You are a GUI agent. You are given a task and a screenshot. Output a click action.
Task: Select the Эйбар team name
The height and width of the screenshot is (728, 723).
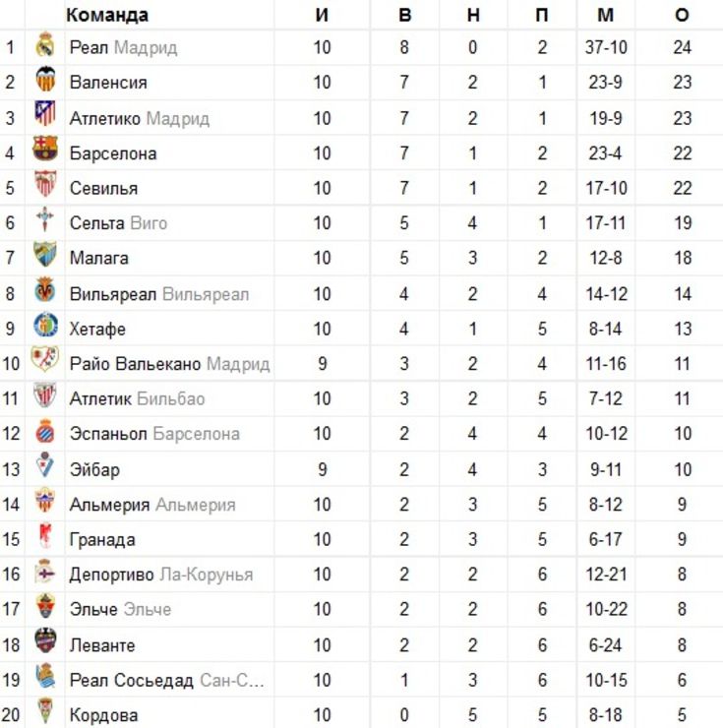pos(94,469)
